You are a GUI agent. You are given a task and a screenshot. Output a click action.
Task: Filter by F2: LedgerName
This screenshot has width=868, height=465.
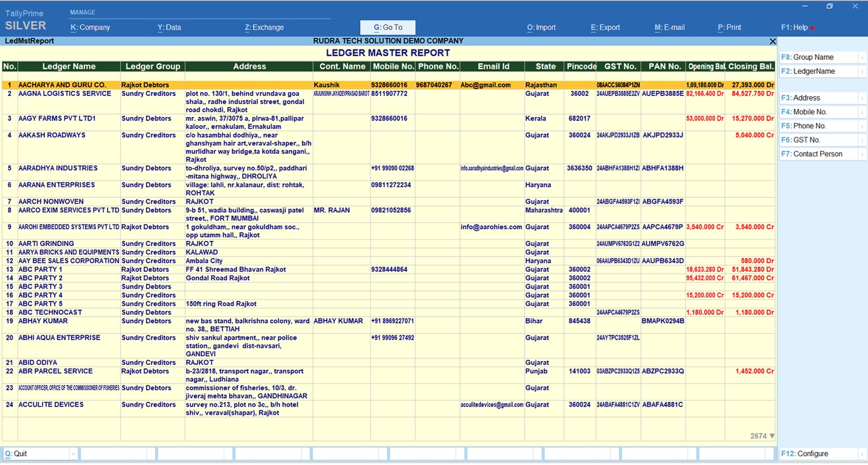click(x=818, y=71)
